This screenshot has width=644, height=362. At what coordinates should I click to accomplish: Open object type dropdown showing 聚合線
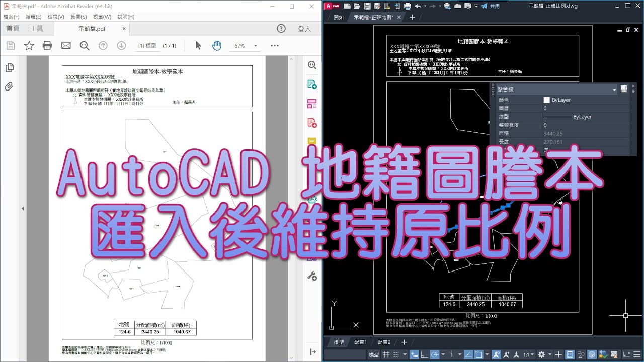pyautogui.click(x=556, y=89)
